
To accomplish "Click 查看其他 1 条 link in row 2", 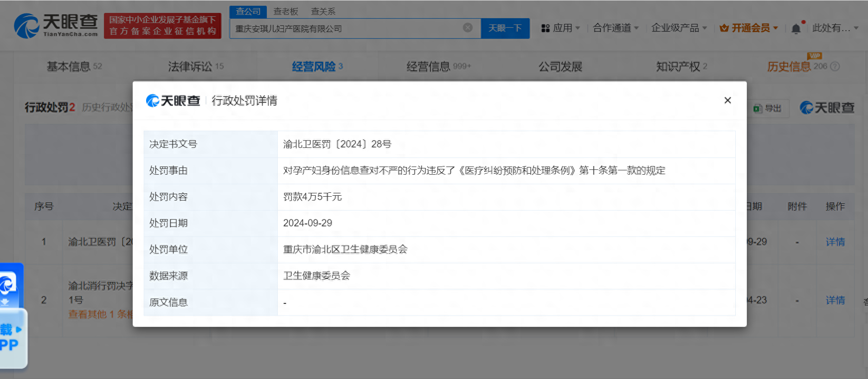I will (x=101, y=314).
